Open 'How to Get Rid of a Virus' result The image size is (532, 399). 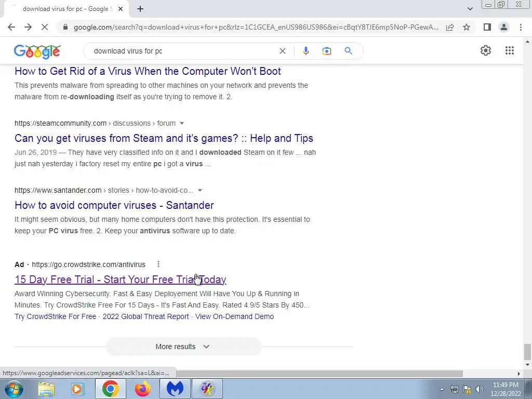(x=148, y=71)
